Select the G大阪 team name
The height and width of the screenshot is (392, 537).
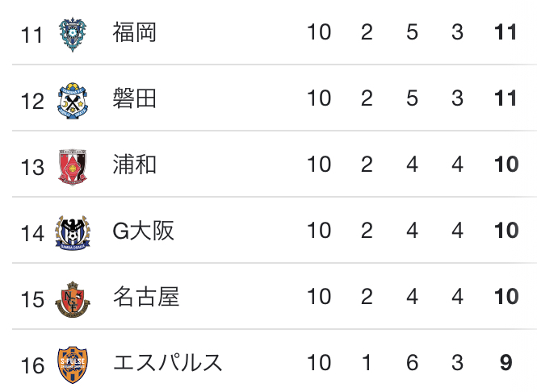click(x=144, y=231)
